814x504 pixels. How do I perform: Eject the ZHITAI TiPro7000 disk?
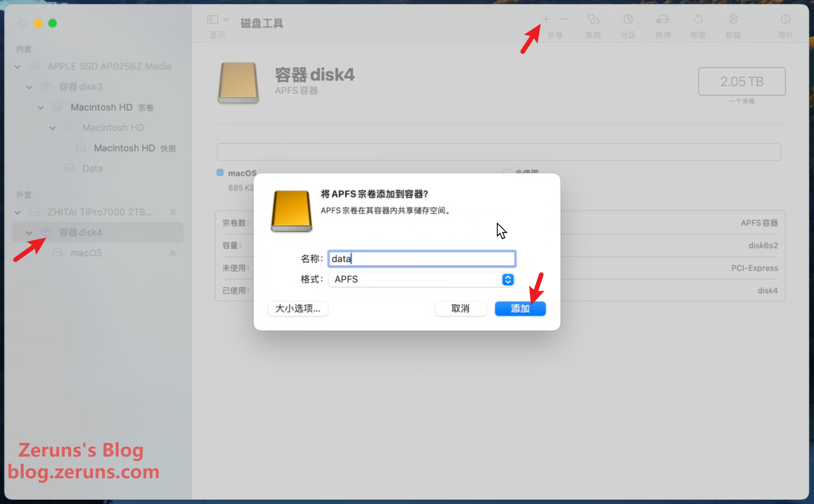173,212
